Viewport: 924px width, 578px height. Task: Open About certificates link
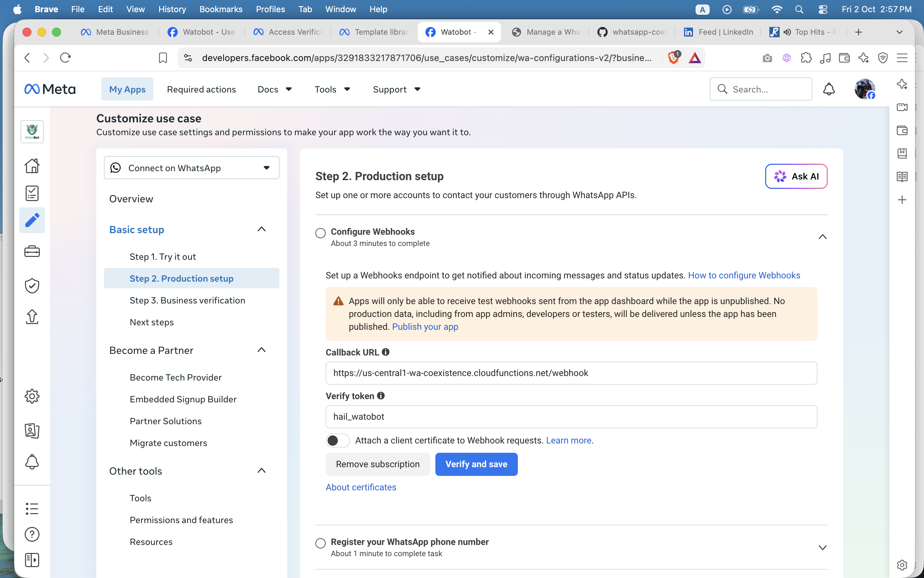361,487
